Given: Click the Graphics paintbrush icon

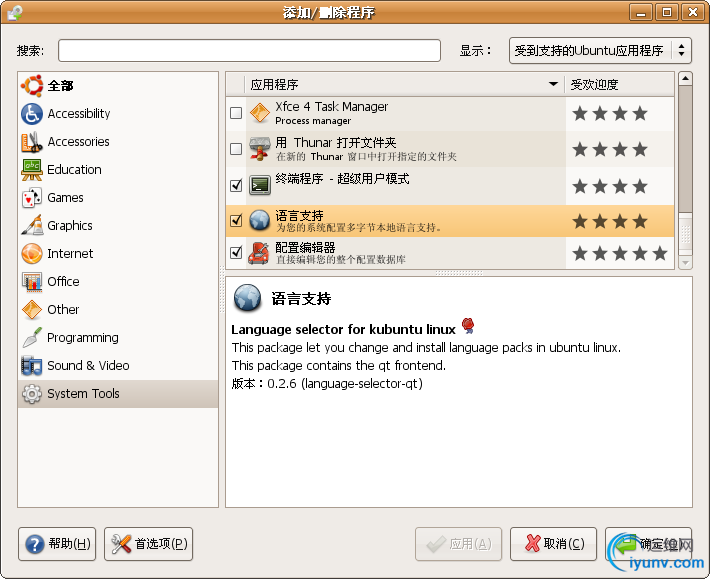Looking at the screenshot, I should [x=32, y=225].
